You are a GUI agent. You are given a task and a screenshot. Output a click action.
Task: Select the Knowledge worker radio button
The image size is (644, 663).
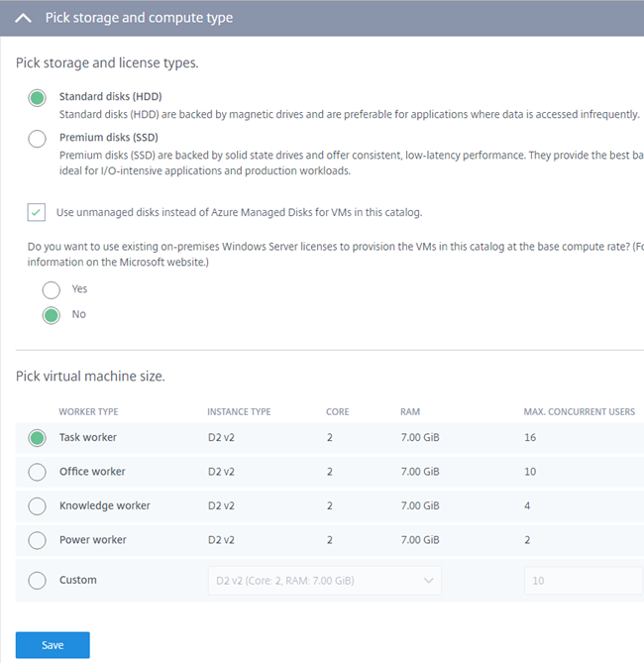[x=37, y=506]
